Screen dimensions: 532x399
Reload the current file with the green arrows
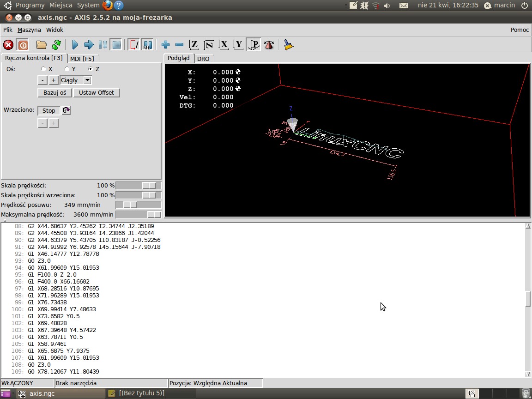point(56,45)
